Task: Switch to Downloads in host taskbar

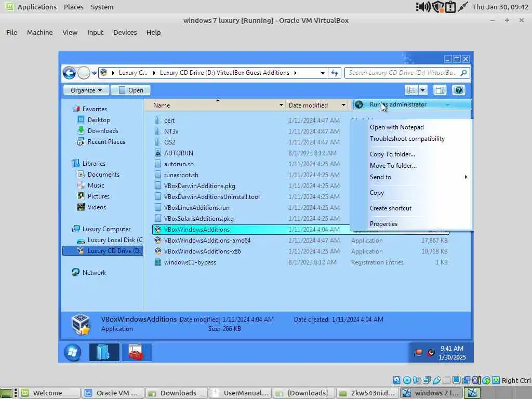Action: 177,393
